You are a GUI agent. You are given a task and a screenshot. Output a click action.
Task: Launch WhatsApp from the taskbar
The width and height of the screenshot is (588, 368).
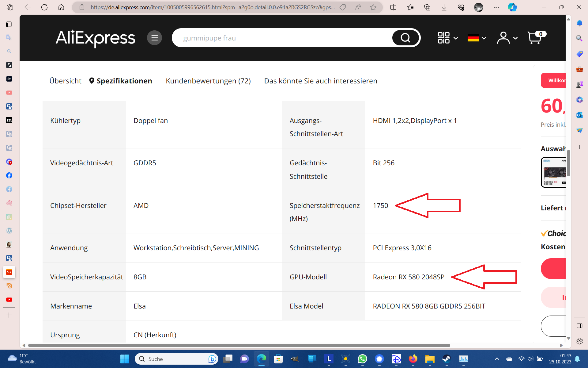[x=363, y=359]
